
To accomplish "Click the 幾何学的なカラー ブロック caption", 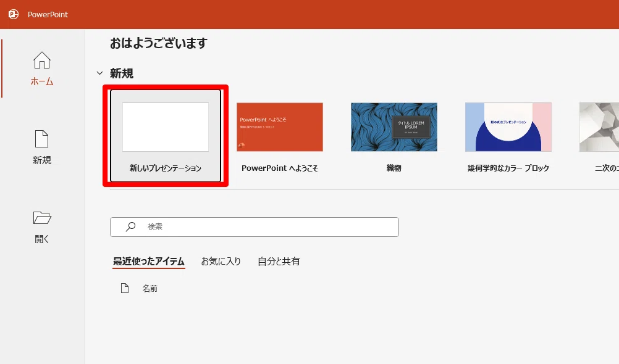I will [x=508, y=168].
